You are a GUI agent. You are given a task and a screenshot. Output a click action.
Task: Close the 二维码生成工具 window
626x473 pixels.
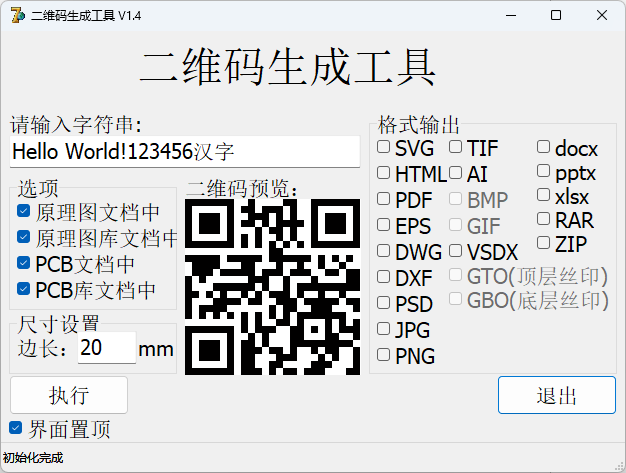602,16
